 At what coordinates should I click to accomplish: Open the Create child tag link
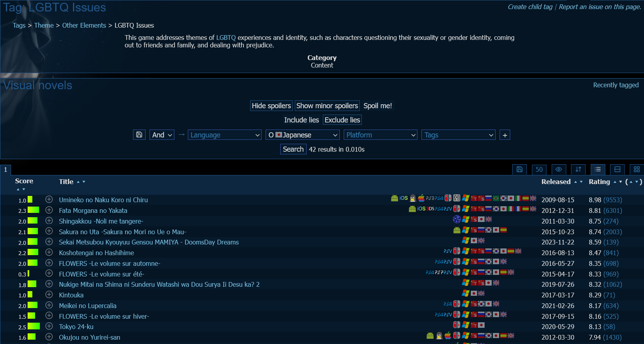[x=530, y=7]
